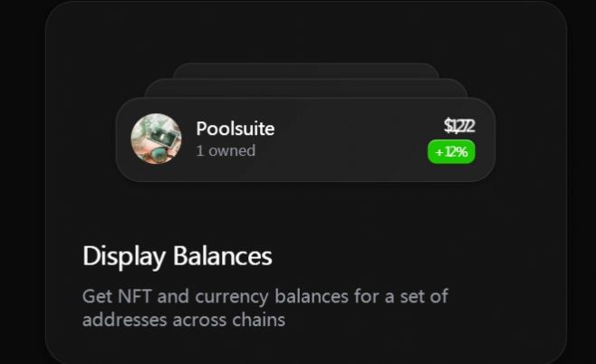Click the word "NFT" in the description
596x364 pixels.
tap(134, 296)
